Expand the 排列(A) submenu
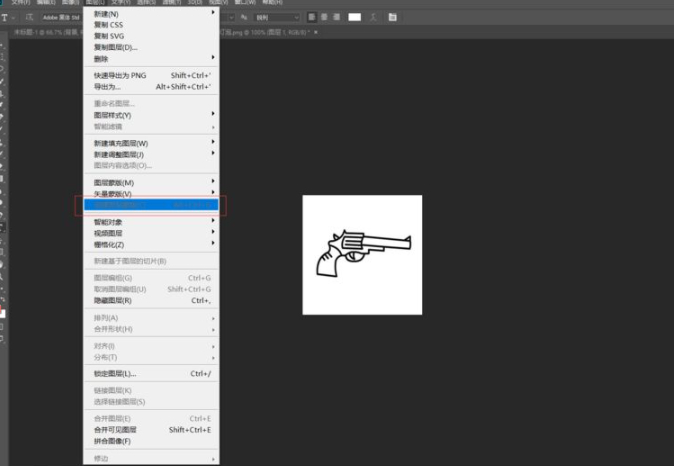 151,318
